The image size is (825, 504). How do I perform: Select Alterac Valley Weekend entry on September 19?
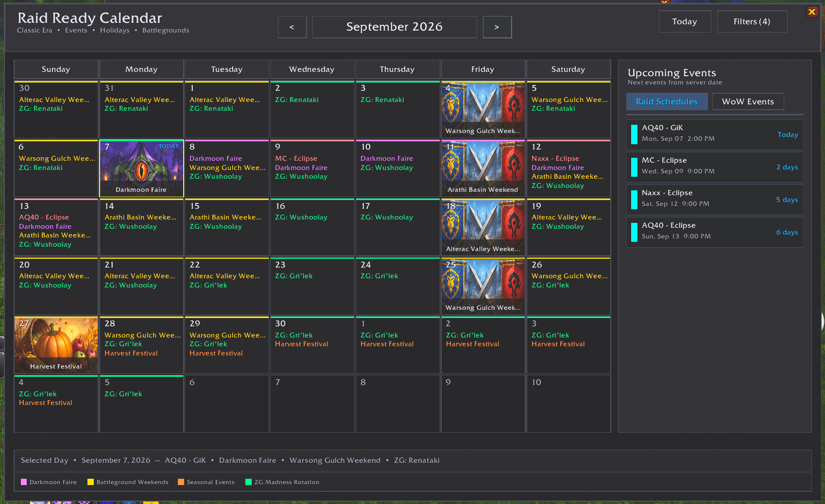point(567,218)
